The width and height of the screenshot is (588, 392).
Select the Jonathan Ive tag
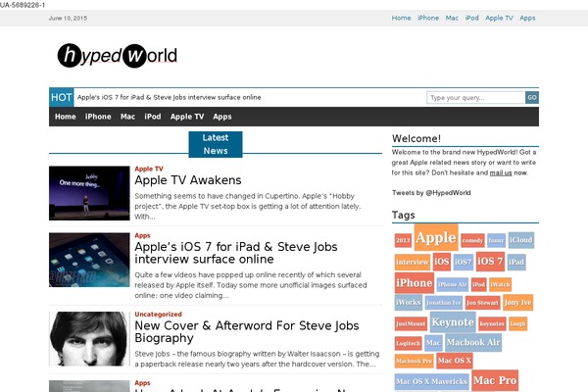tap(444, 303)
